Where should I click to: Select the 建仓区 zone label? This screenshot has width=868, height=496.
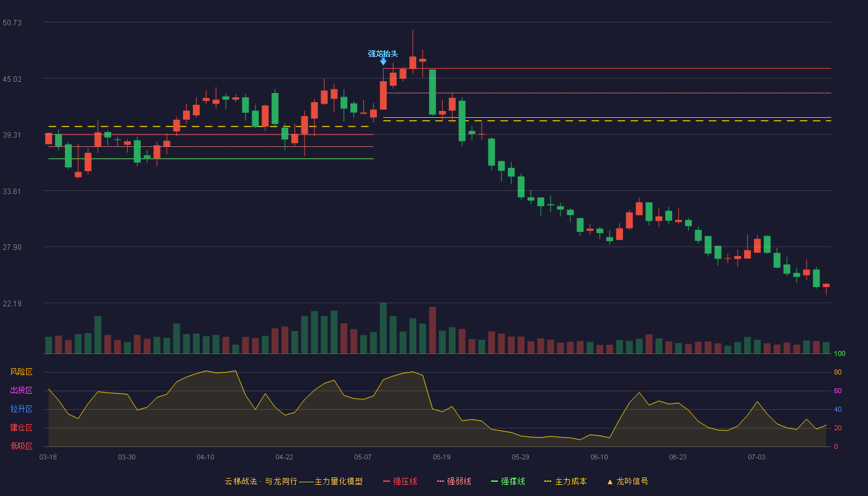(x=21, y=428)
